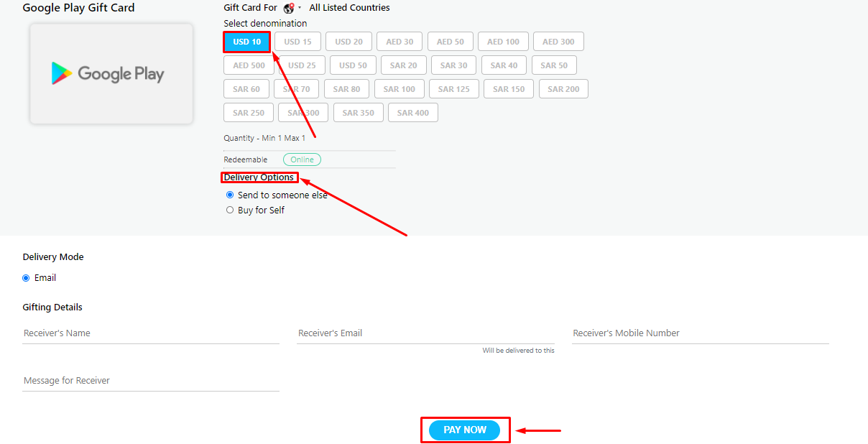Focus the Receiver's Mobile Number field
This screenshot has height=444, width=868.
(x=701, y=333)
